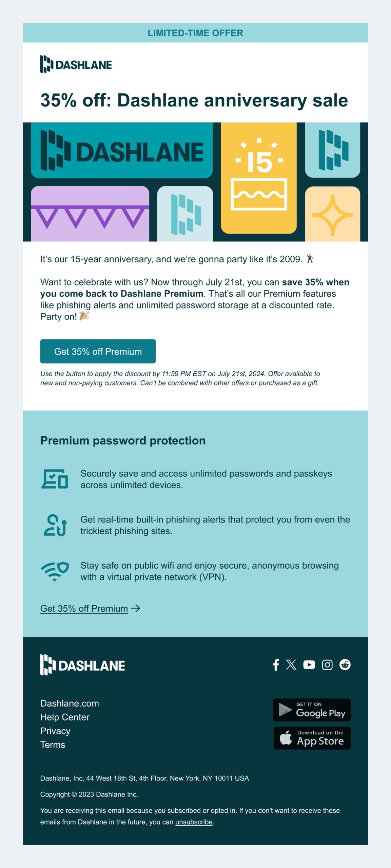The width and height of the screenshot is (391, 868).
Task: Tap the Download on the App Store badge
Action: tap(312, 738)
